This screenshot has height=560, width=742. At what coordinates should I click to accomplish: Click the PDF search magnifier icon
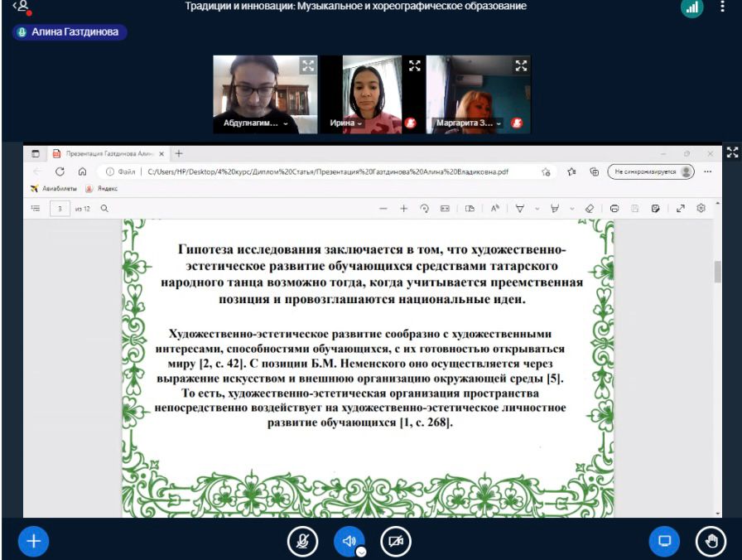104,209
